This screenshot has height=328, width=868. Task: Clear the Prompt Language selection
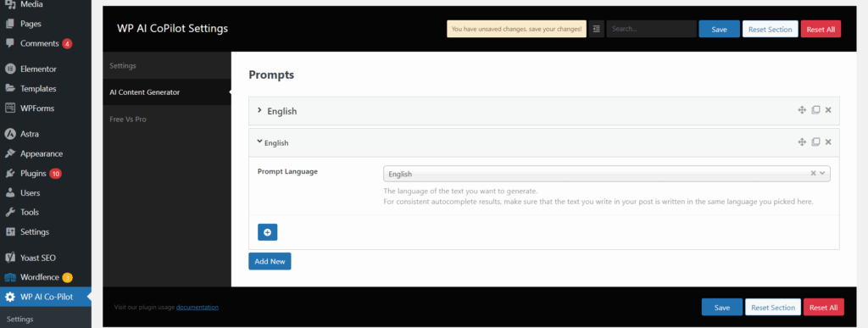coord(813,173)
